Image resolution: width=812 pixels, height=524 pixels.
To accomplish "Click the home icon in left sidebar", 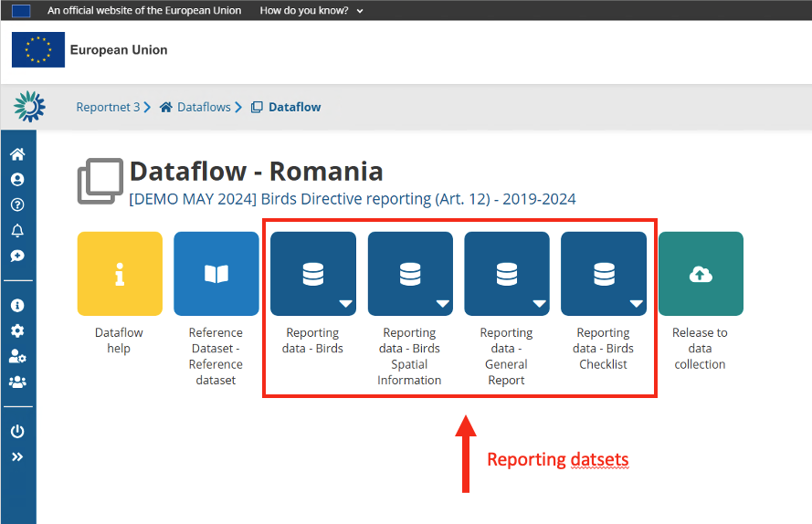I will pyautogui.click(x=17, y=154).
